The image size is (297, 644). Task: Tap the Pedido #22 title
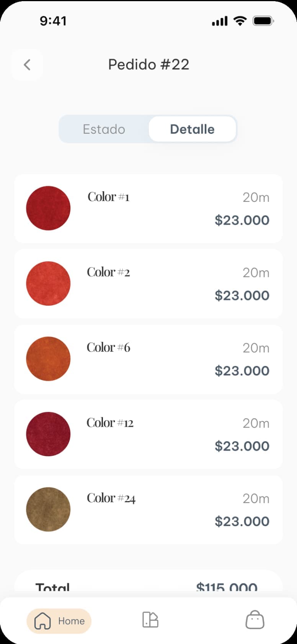point(148,64)
